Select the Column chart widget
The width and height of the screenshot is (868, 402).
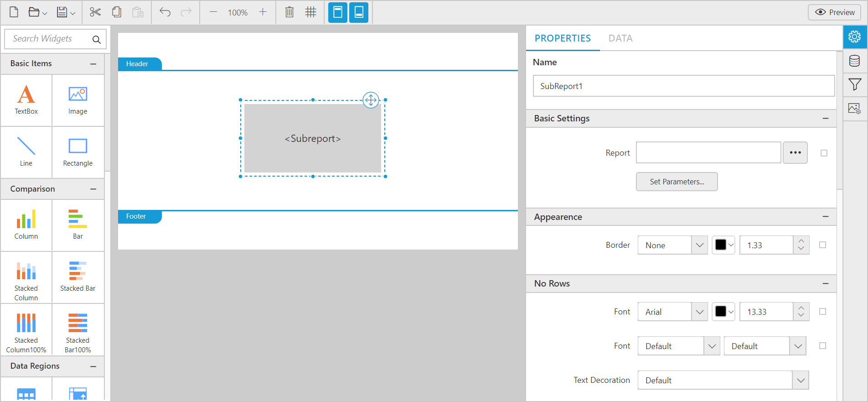(26, 225)
